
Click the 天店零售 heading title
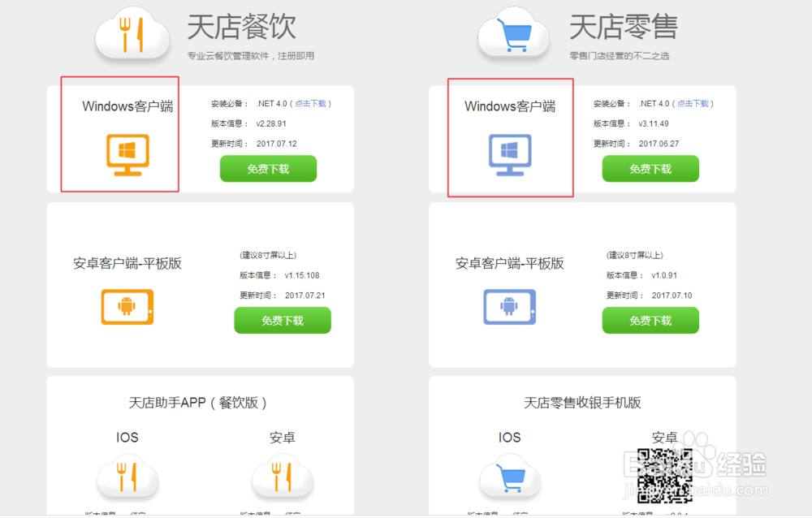coord(624,27)
